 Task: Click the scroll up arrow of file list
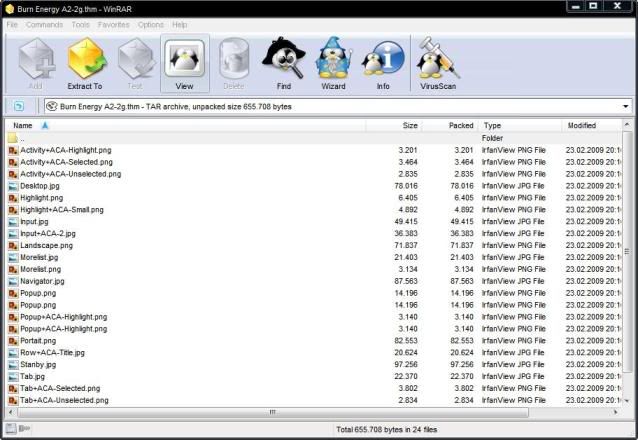point(627,125)
